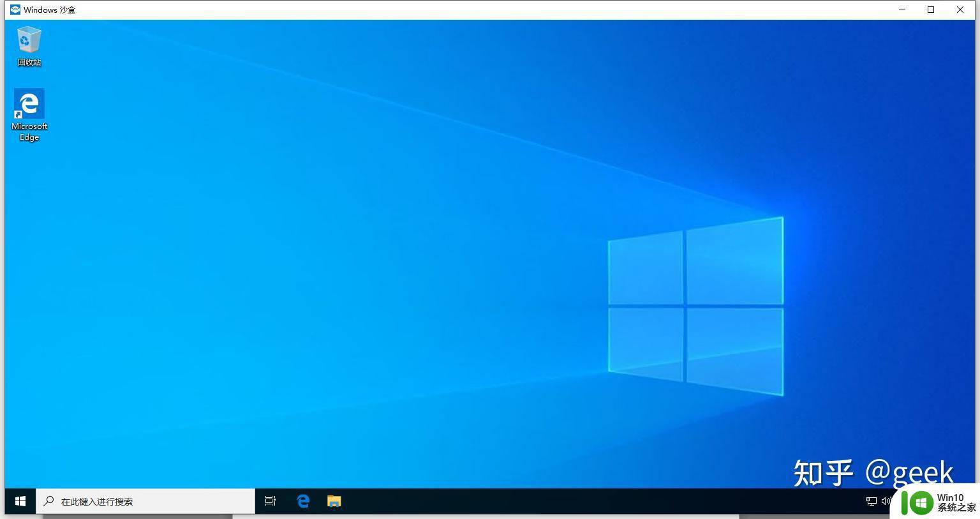980x519 pixels.
Task: Click the search magnifier icon in taskbar
Action: [48, 501]
